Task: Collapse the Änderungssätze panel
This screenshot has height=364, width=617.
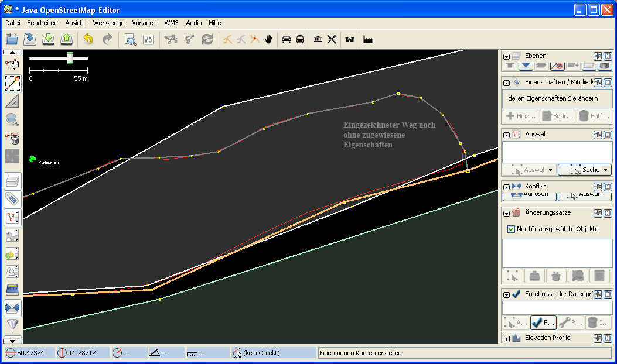Action: 507,213
